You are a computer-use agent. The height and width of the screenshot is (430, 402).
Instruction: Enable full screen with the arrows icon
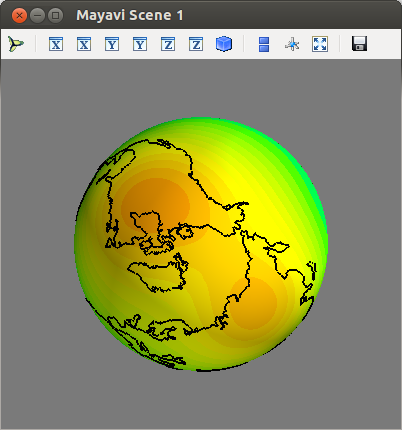320,44
